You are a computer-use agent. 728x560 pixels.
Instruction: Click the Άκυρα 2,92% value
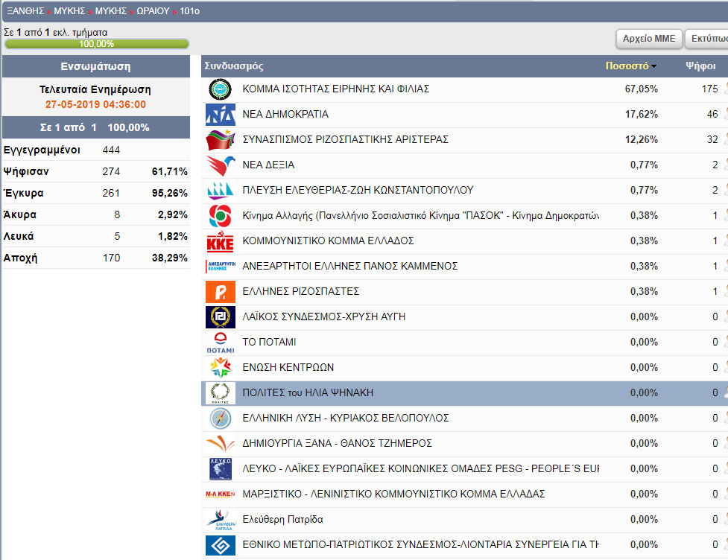[x=172, y=214]
